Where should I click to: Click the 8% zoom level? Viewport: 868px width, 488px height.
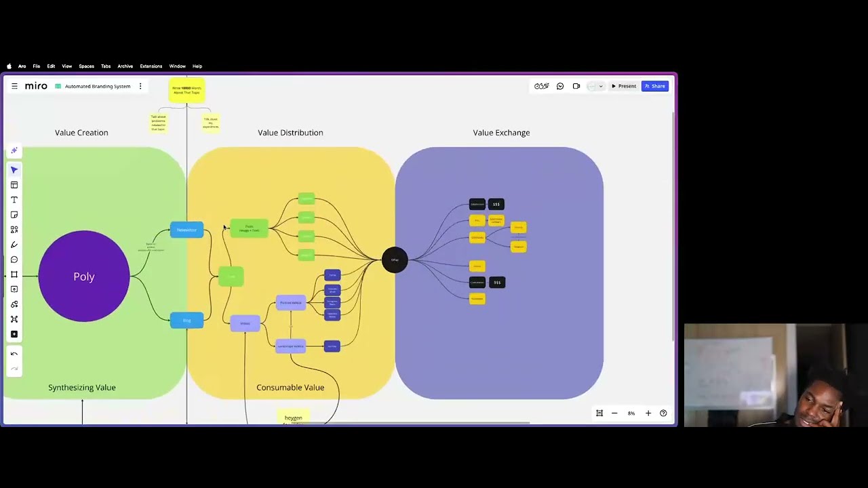(x=631, y=413)
